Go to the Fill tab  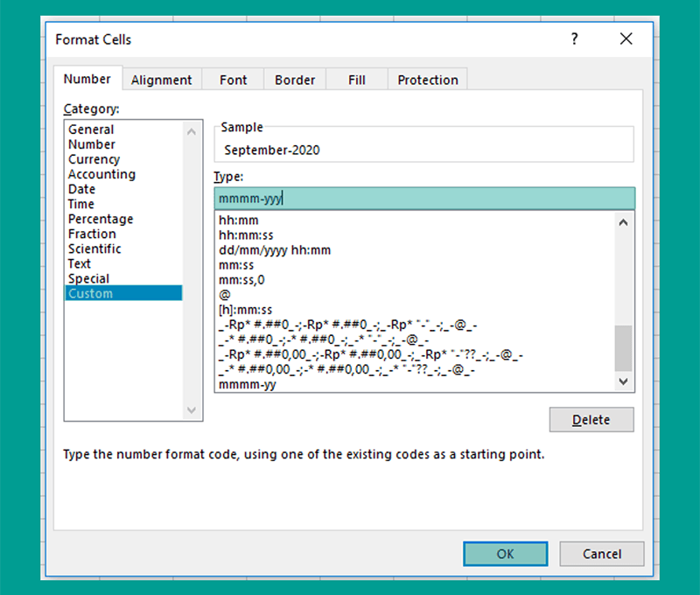[x=357, y=80]
